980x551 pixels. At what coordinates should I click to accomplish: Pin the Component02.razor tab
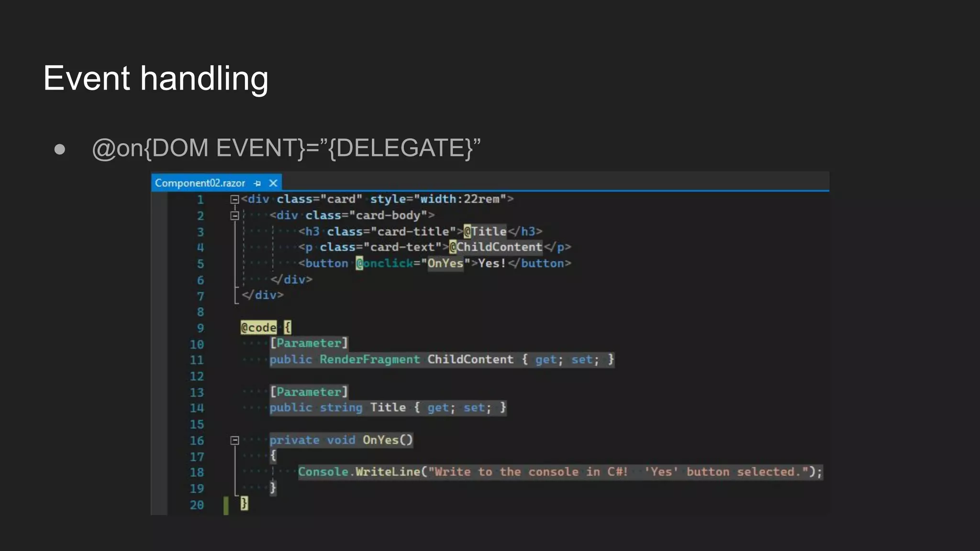257,183
